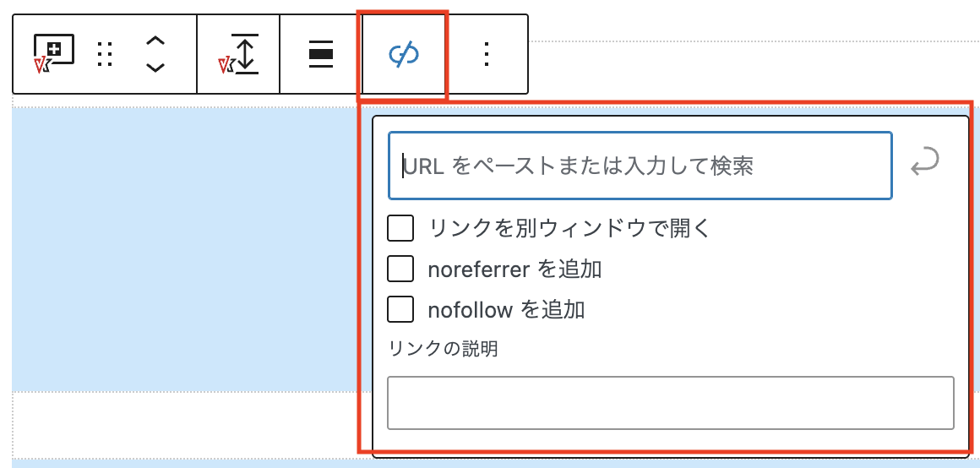Open the three-dot block options menu
The image size is (980, 468).
pyautogui.click(x=486, y=54)
